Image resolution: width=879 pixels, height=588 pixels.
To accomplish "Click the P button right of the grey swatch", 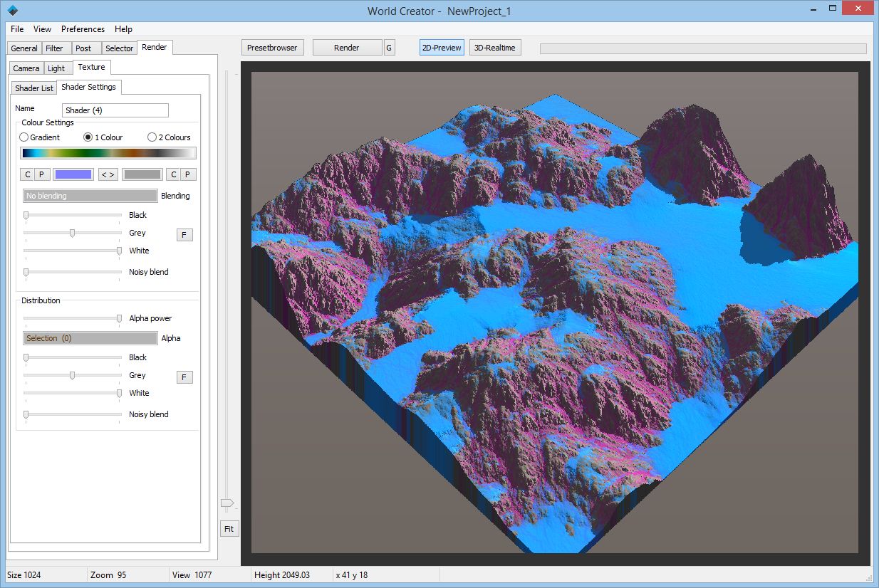I will [187, 174].
